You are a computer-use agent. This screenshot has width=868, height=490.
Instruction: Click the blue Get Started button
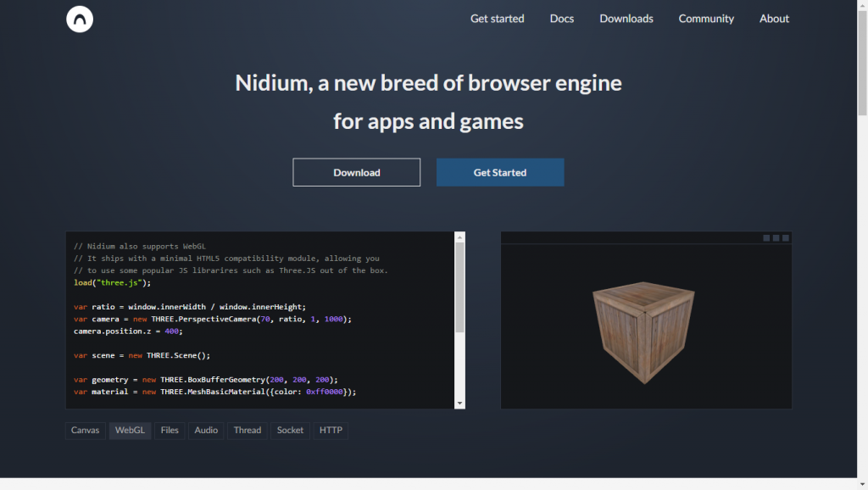pyautogui.click(x=500, y=172)
